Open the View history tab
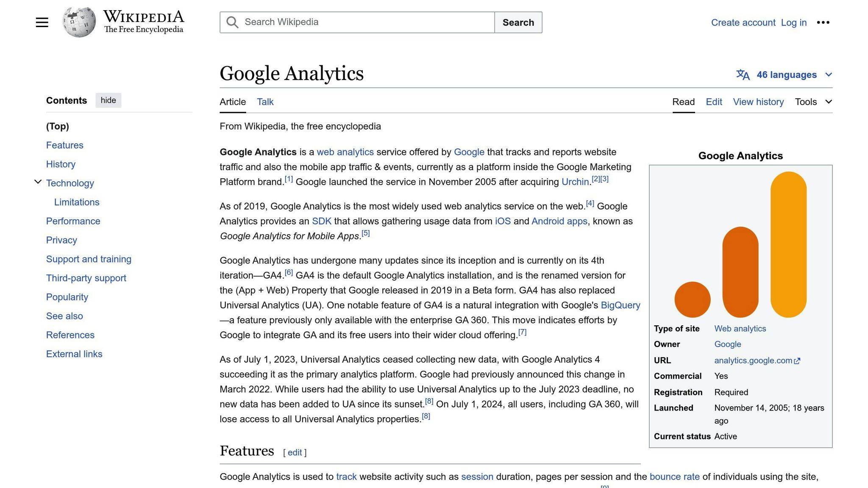Viewport: 868px width, 488px height. [x=758, y=102]
